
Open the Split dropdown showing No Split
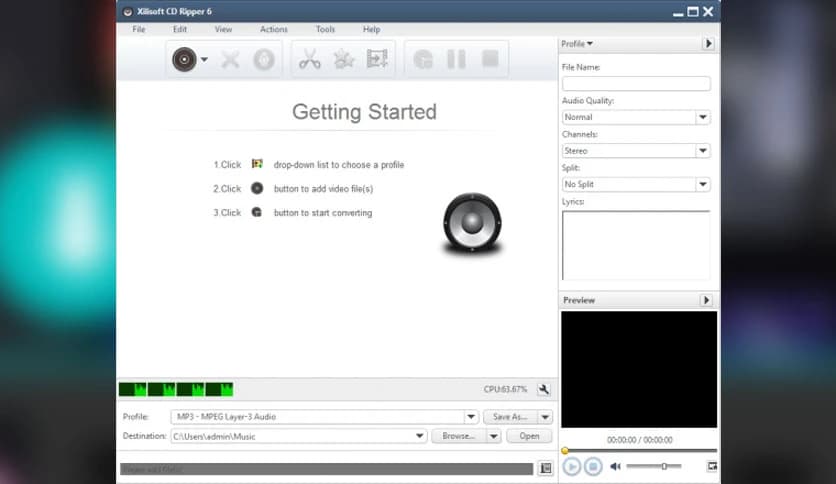pos(636,184)
